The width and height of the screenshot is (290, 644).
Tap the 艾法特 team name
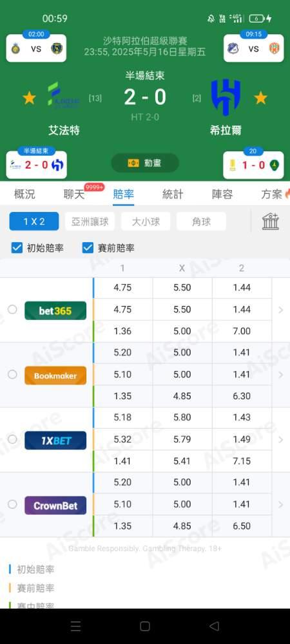tap(64, 131)
